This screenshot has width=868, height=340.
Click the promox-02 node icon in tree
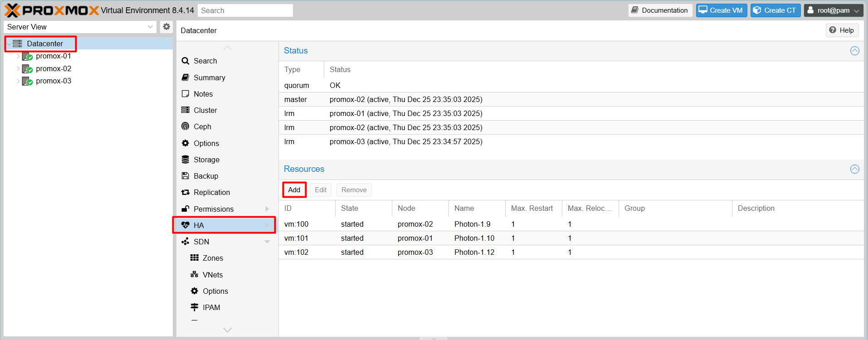pos(27,69)
